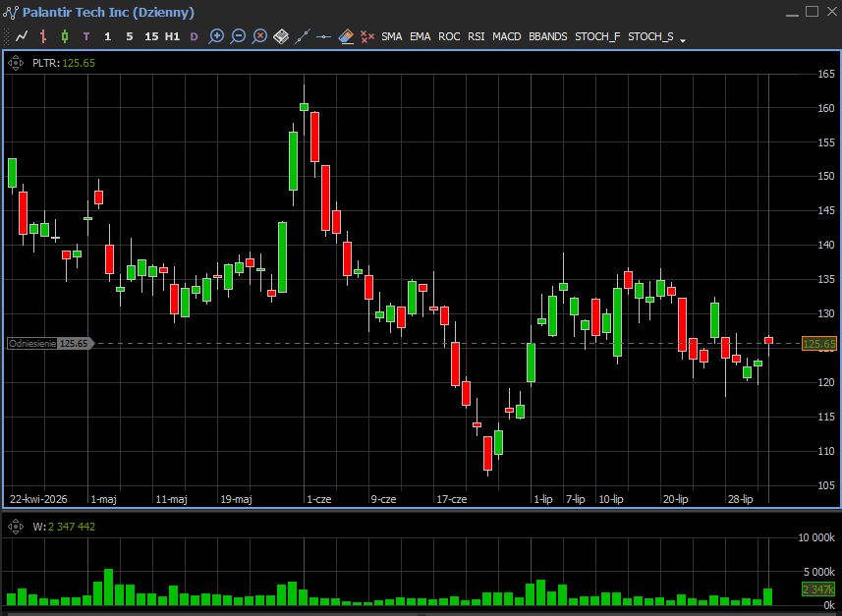This screenshot has height=616, width=842.
Task: Select 15-minute interval
Action: tap(151, 36)
